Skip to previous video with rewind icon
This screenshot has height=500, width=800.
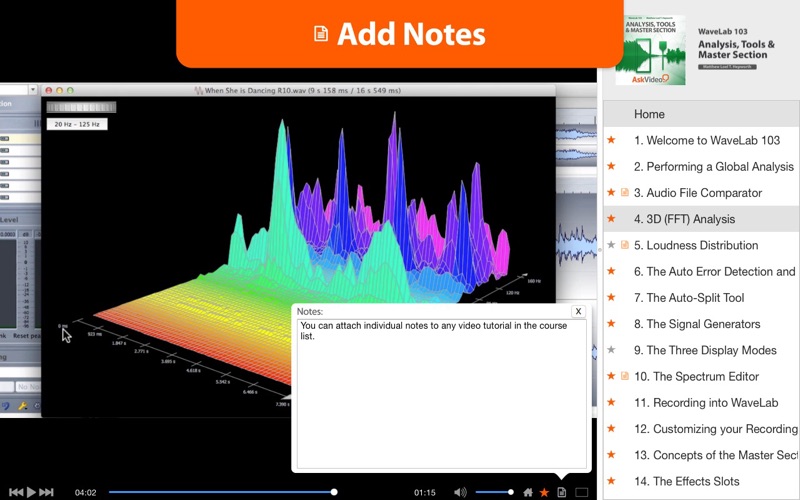coord(16,492)
